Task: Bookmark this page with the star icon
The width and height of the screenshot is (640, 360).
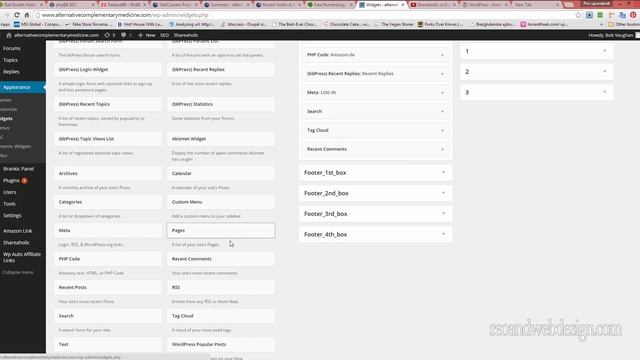Action: [x=578, y=15]
